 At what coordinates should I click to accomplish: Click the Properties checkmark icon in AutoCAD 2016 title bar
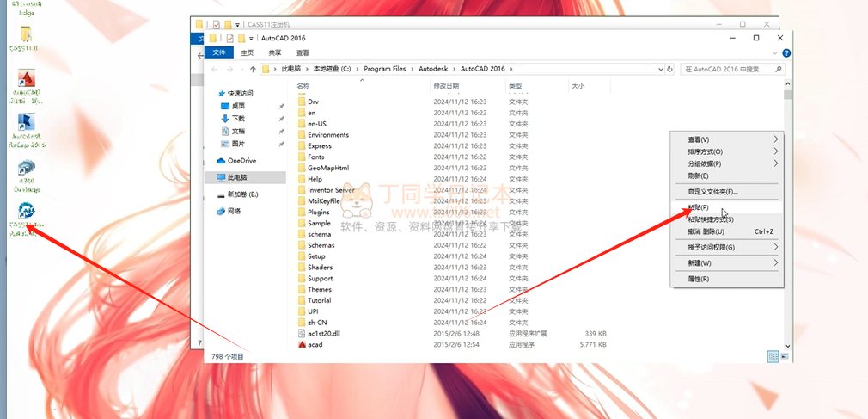[229, 38]
